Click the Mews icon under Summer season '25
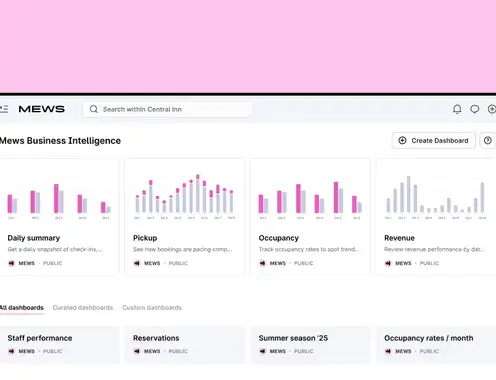Screen dimensions: 496x380 pos(262,351)
